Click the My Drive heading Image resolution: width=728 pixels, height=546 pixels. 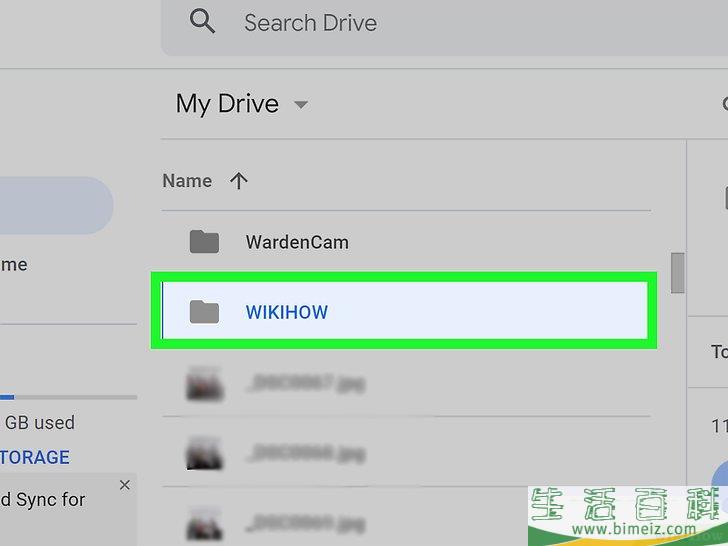point(227,103)
